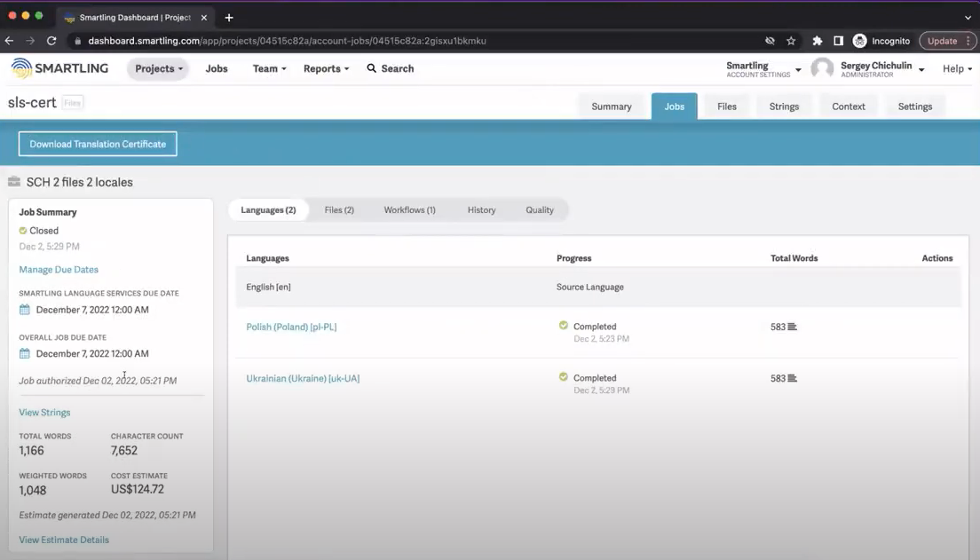Click Polish word count breakdown icon
This screenshot has width=980, height=560.
click(792, 327)
